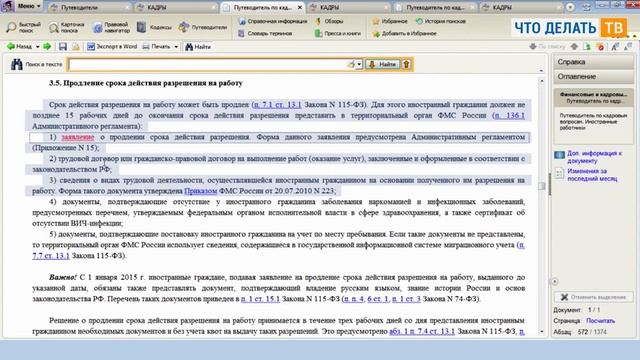
Task: Open Быстрый поиск from the toolbar
Action: [24, 27]
